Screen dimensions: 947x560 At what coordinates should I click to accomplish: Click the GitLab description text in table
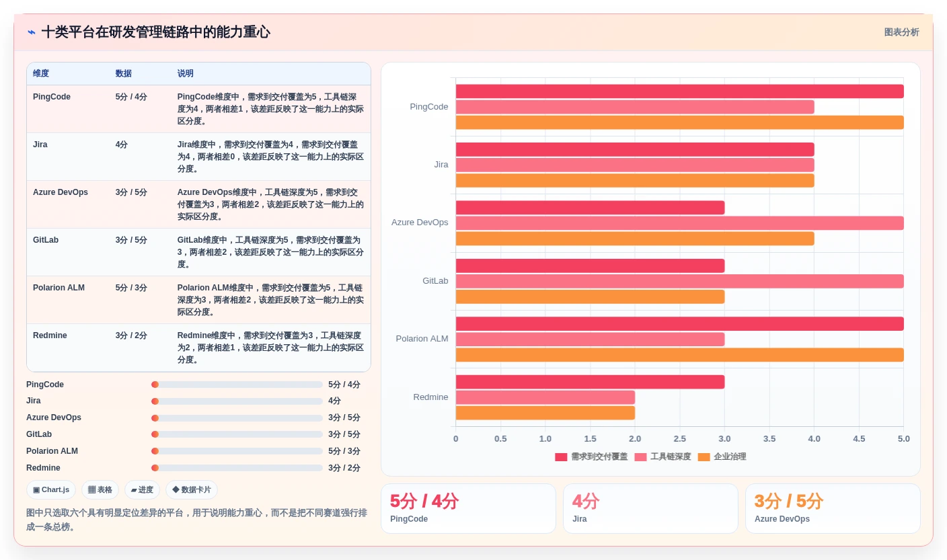pos(270,252)
